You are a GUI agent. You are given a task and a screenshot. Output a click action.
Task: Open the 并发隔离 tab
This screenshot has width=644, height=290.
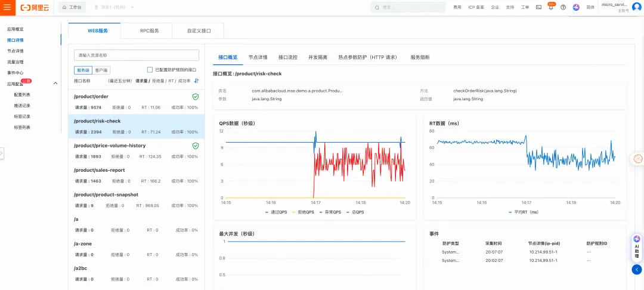coord(318,57)
